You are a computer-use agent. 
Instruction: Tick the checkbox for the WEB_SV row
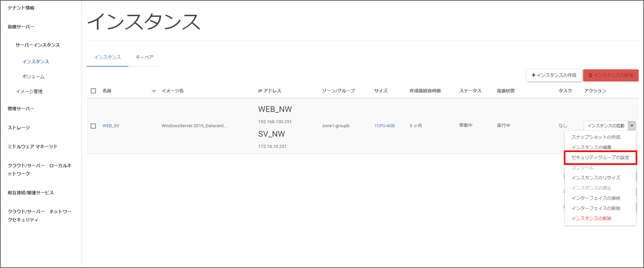pyautogui.click(x=93, y=126)
